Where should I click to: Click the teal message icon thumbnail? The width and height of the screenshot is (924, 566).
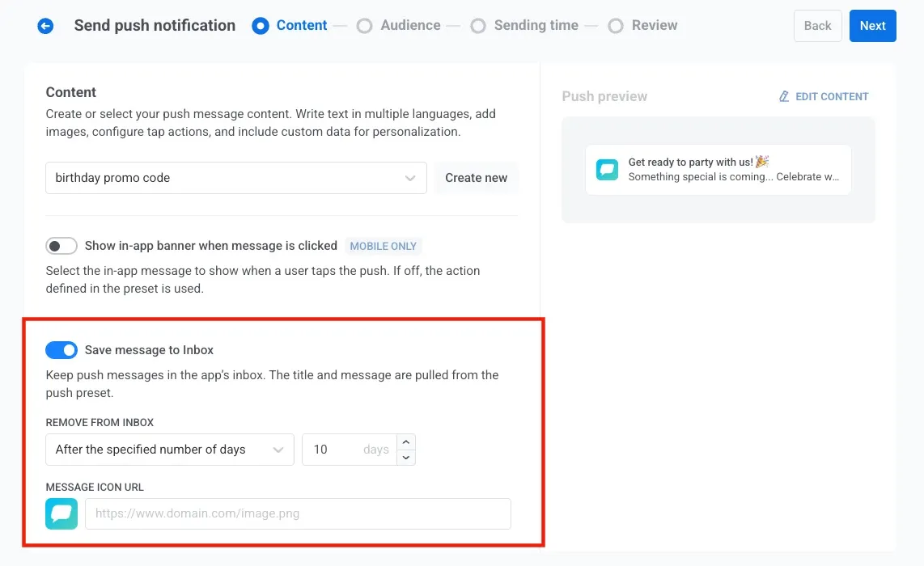point(61,513)
